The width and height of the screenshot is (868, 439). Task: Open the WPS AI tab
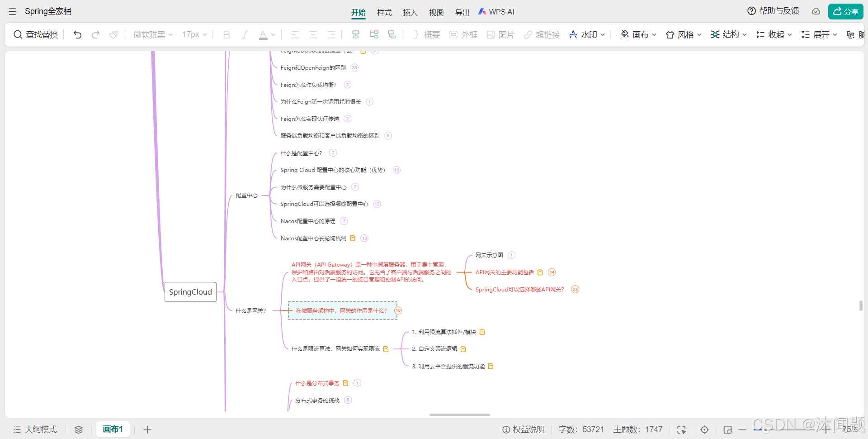(x=496, y=12)
